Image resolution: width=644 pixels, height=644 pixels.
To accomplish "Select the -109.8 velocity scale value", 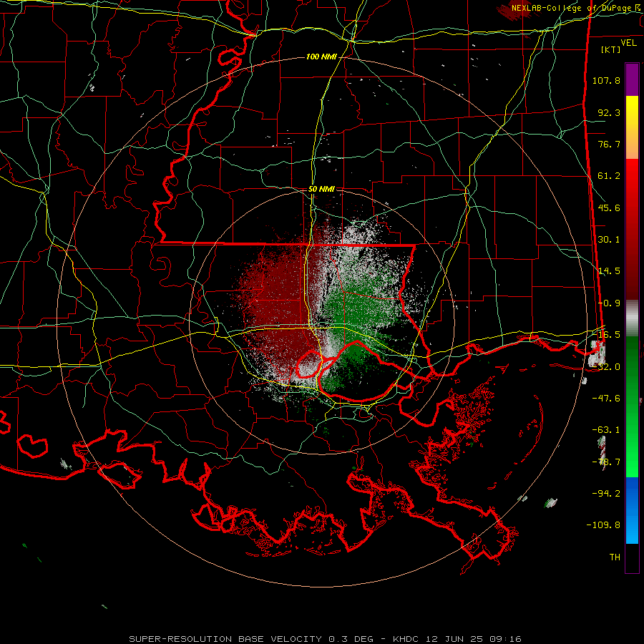I will point(603,525).
